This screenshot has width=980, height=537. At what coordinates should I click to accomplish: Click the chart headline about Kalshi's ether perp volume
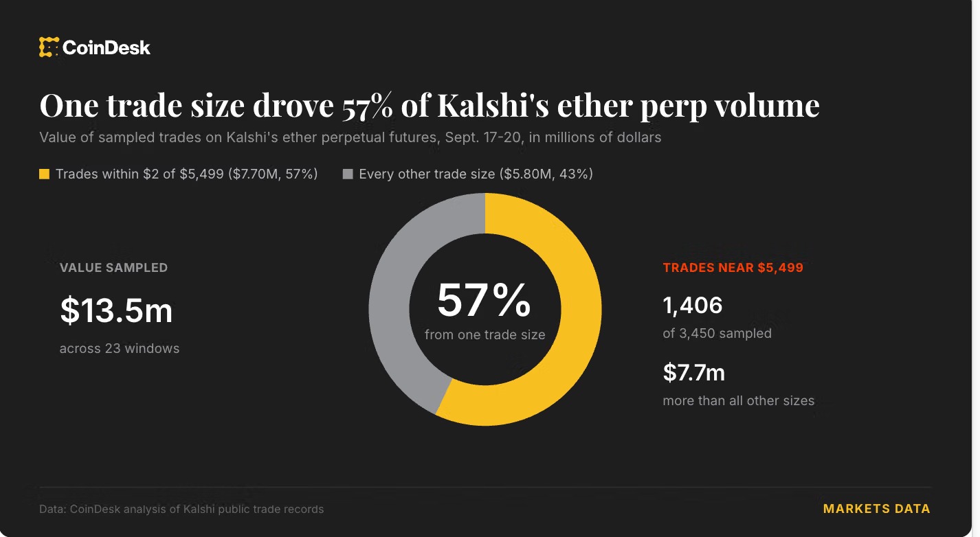[x=430, y=106]
